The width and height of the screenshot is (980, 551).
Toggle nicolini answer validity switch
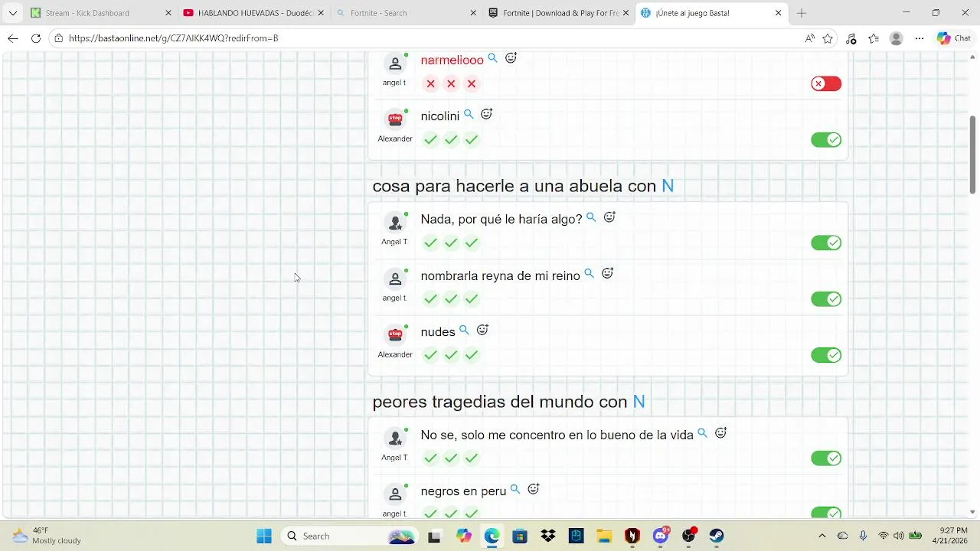[x=826, y=139]
